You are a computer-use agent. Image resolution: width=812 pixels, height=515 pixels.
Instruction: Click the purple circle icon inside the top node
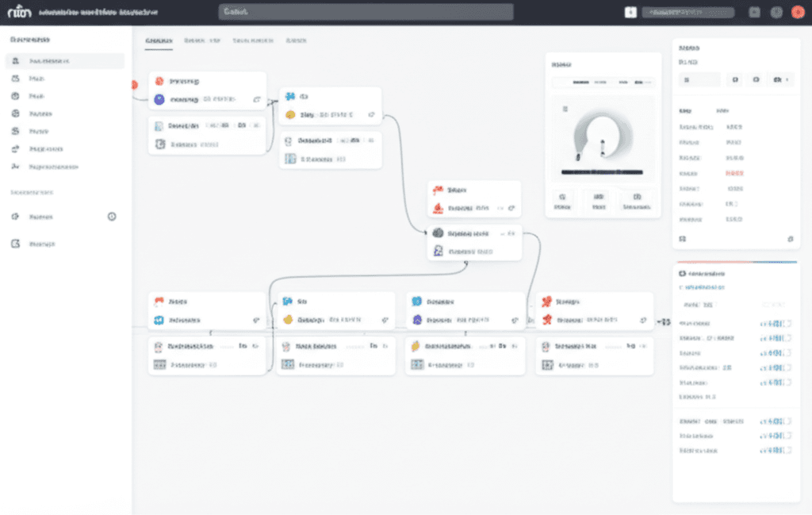(159, 98)
